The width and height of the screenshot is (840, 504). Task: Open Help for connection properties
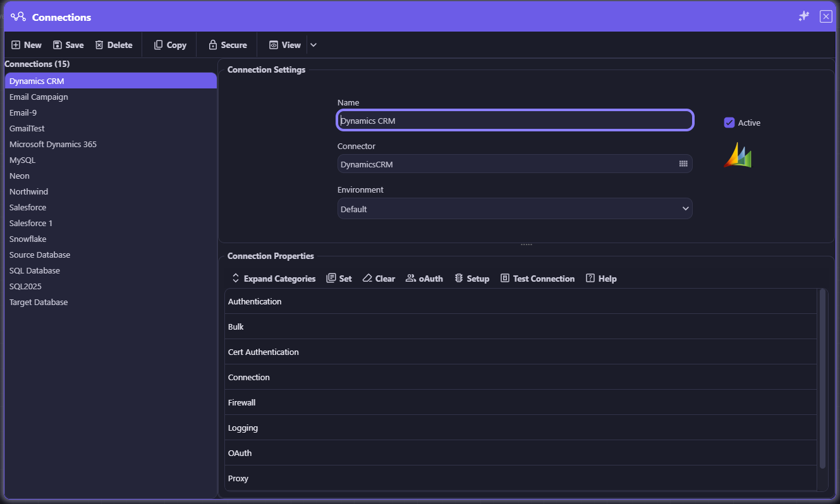pyautogui.click(x=601, y=279)
